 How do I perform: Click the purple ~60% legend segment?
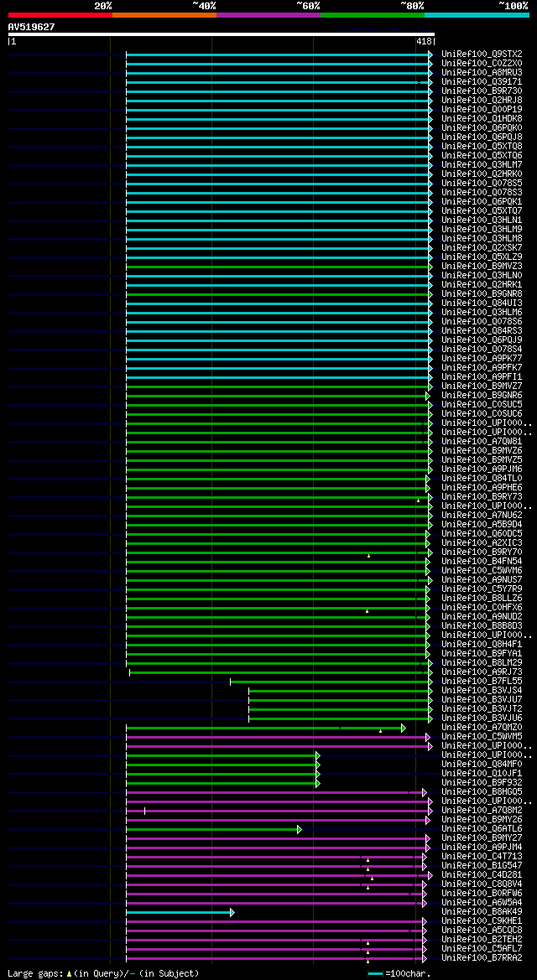(x=268, y=14)
